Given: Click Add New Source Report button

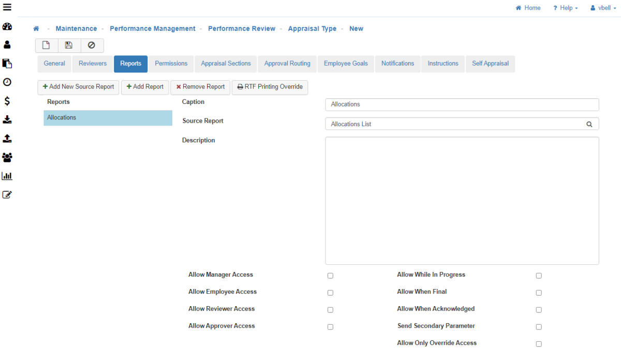Looking at the screenshot, I should click(78, 87).
